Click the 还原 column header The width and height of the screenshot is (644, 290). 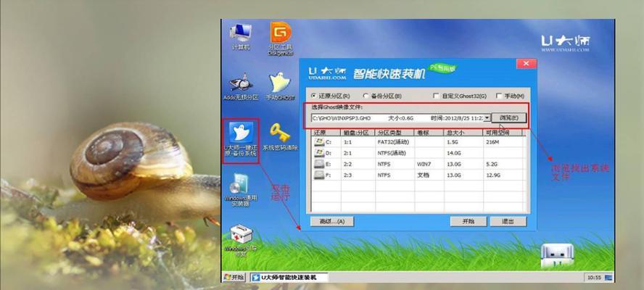click(326, 133)
